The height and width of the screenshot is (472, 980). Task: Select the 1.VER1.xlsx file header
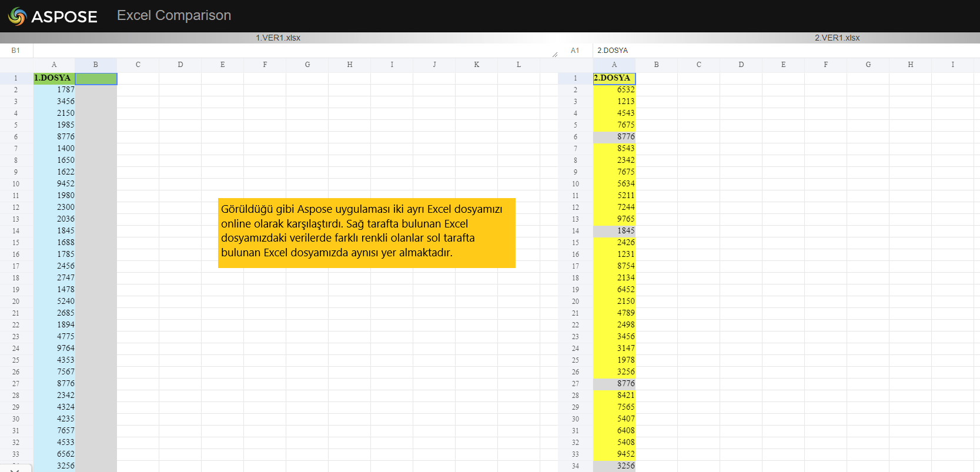coord(277,38)
